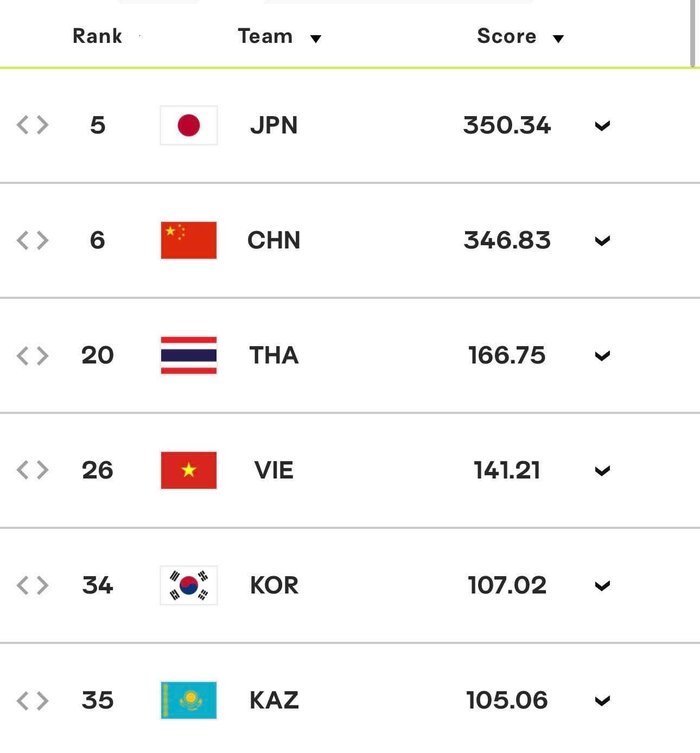Click the Vietnam flag icon
This screenshot has width=700, height=753.
[x=189, y=470]
